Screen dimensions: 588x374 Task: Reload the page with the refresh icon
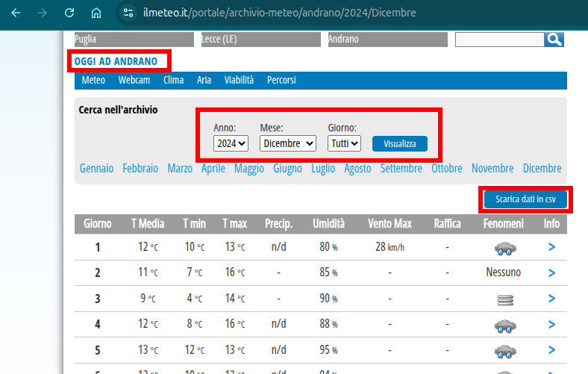(69, 13)
